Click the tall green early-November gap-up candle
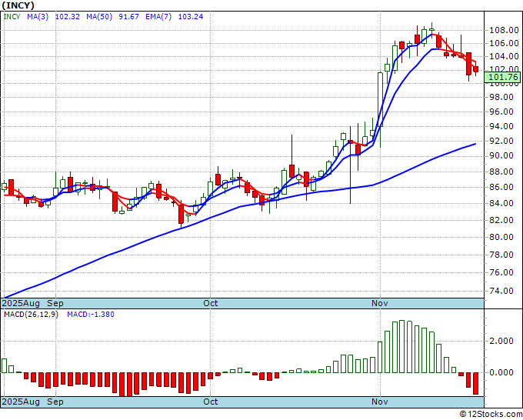This screenshot has width=523, height=420. [380, 99]
